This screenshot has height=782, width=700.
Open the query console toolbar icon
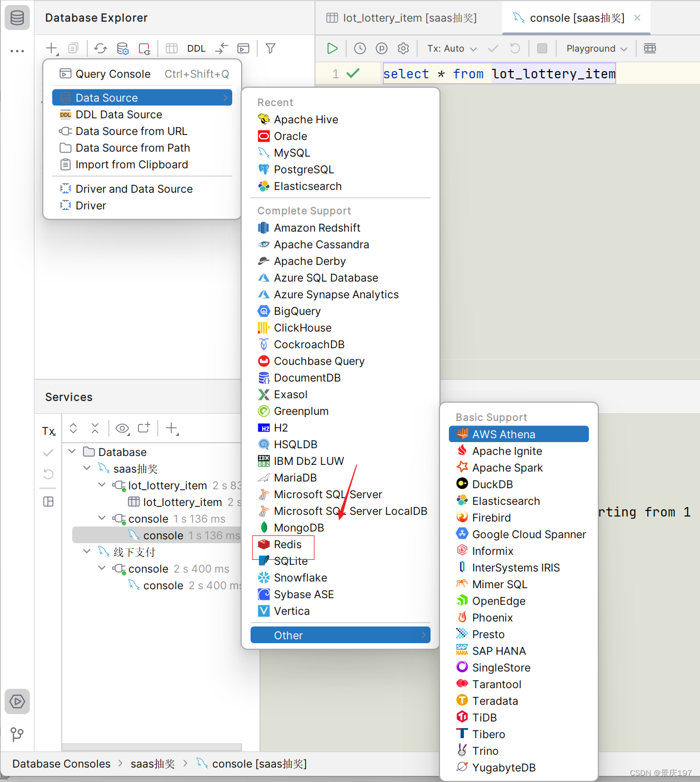pos(243,48)
